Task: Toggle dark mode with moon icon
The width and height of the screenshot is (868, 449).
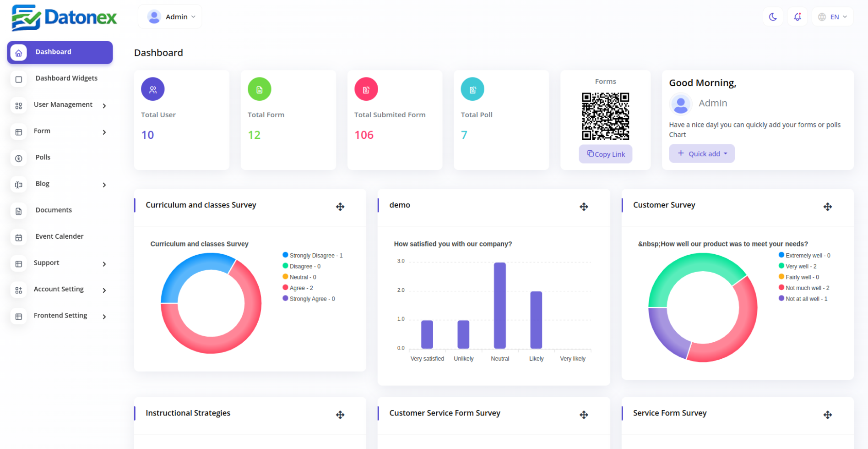Action: 773,17
